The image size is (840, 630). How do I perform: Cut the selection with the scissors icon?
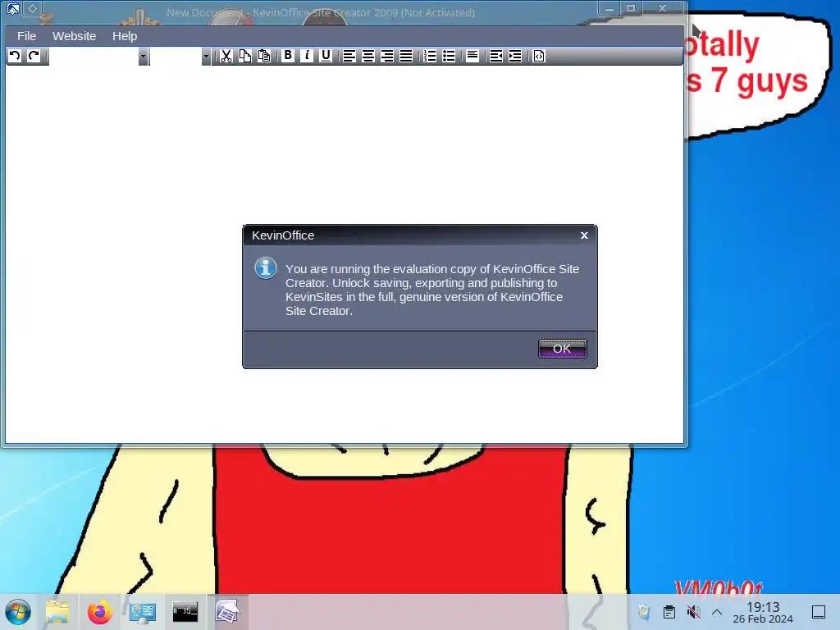pos(226,56)
